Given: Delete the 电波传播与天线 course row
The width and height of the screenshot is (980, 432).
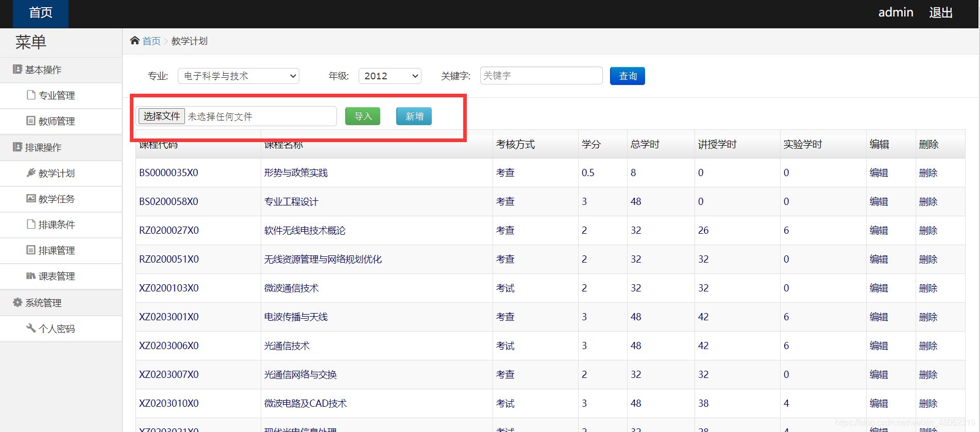Looking at the screenshot, I should 928,317.
